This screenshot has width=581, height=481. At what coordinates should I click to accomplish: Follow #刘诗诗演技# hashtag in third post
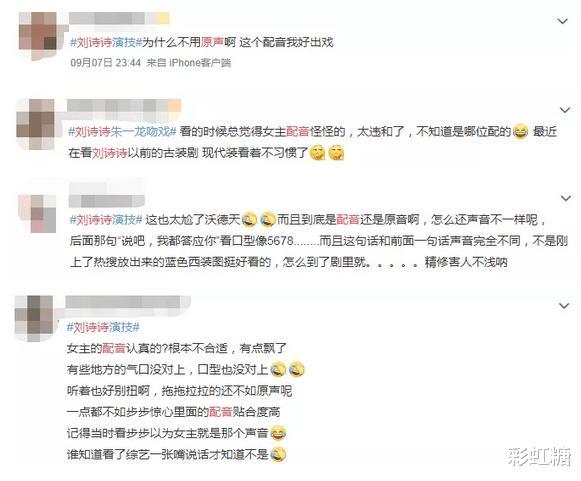coord(106,220)
